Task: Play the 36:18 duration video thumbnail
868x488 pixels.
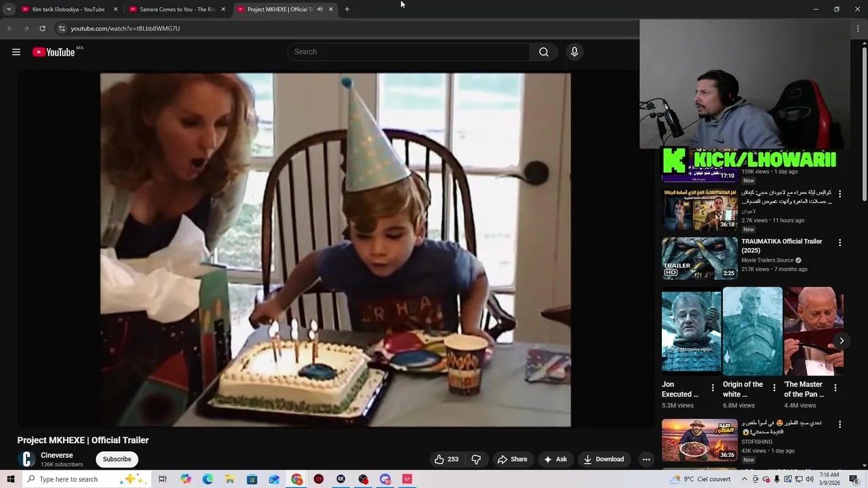Action: 699,209
